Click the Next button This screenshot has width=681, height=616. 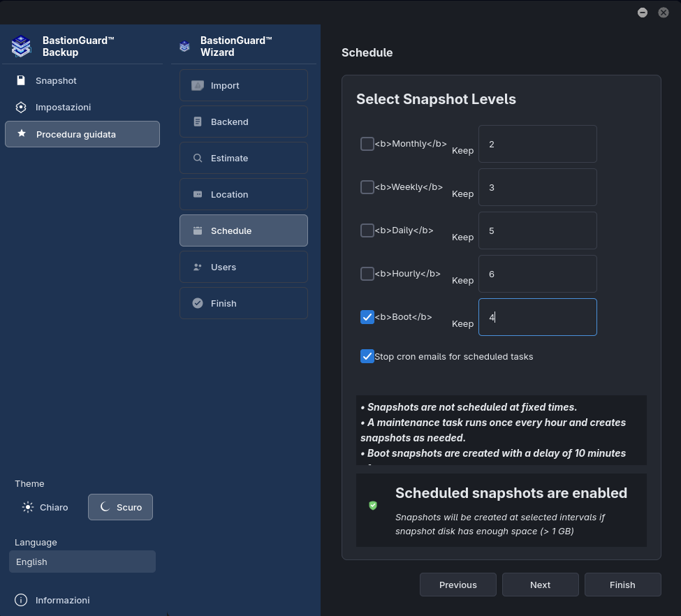pyautogui.click(x=541, y=585)
